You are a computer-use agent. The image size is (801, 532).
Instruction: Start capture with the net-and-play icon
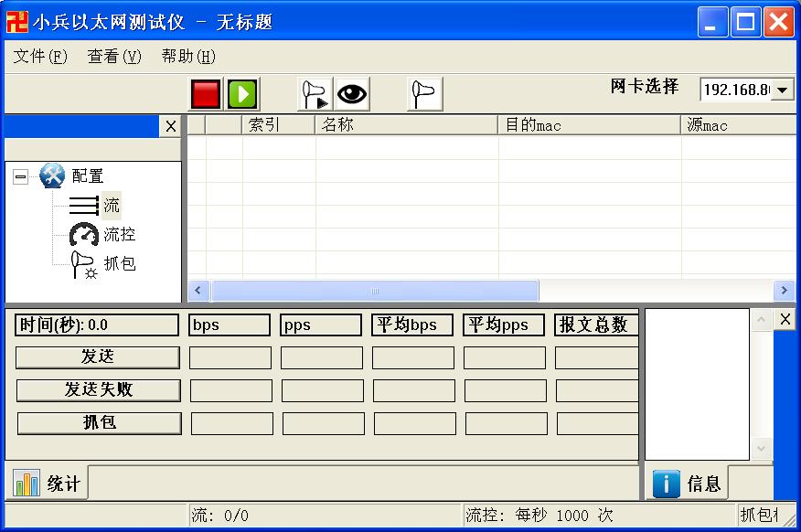pos(315,94)
